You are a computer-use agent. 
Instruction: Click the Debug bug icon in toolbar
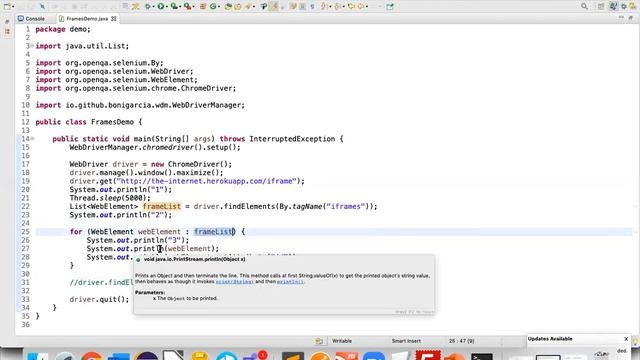147,7
